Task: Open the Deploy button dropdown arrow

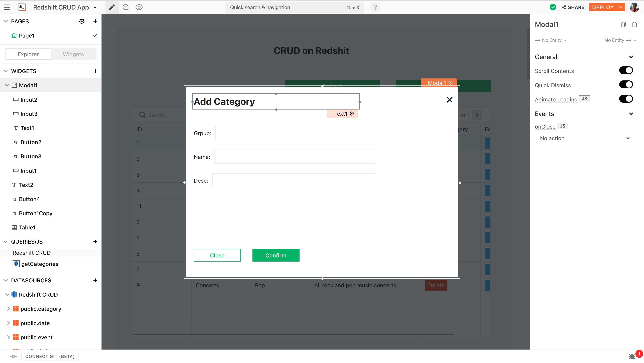Action: click(x=621, y=7)
